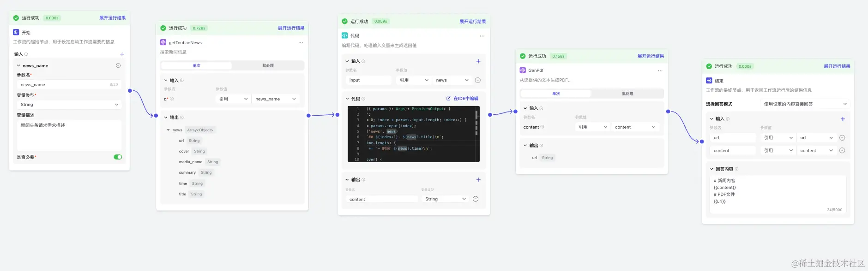
Task: Open news_name value dropdown in getToutiaoNews
Action: point(276,99)
